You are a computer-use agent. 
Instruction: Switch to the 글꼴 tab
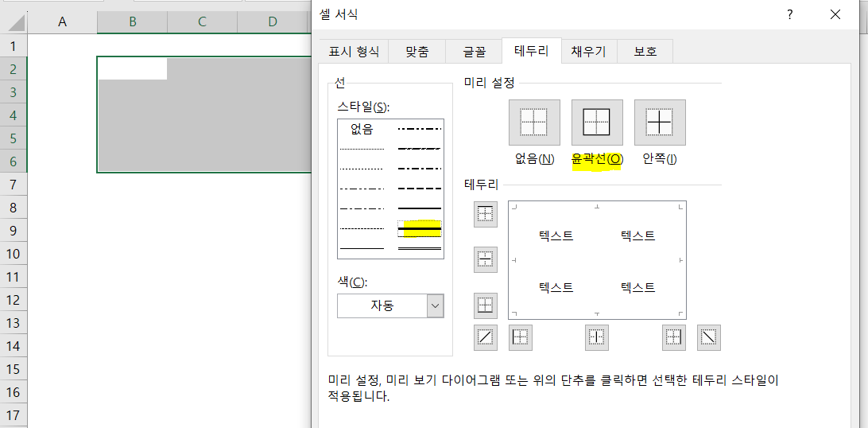(474, 52)
